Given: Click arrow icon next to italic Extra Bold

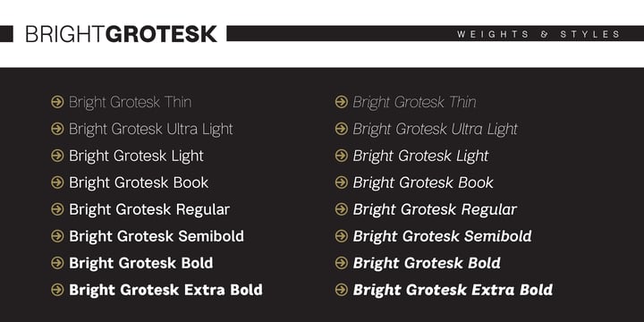Looking at the screenshot, I should point(342,290).
